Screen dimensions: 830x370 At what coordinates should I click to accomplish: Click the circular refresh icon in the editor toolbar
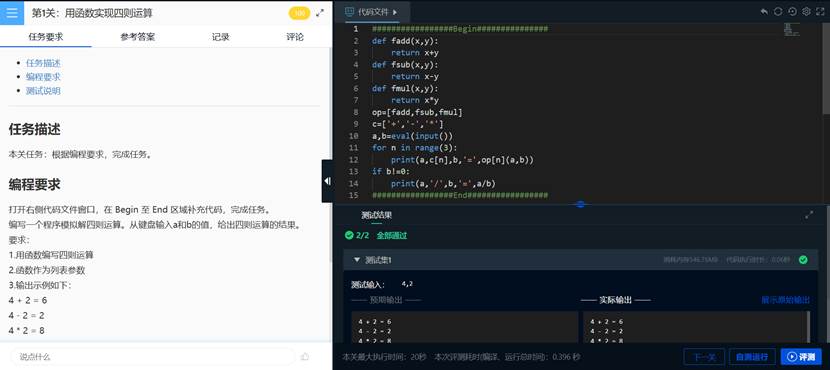(x=778, y=11)
